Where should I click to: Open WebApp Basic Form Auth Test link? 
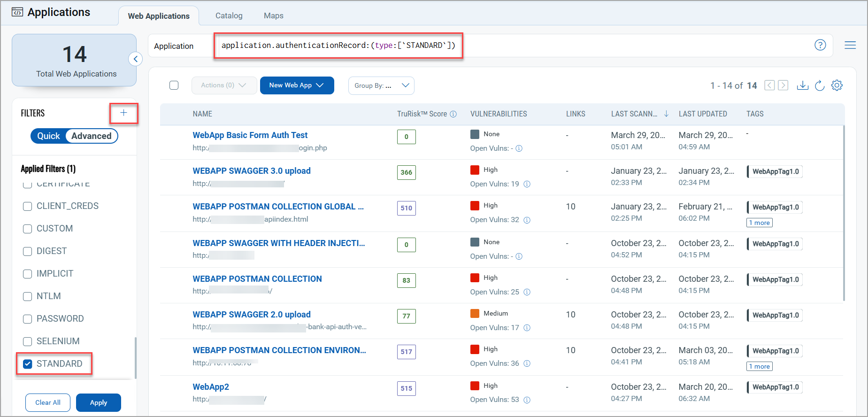250,135
